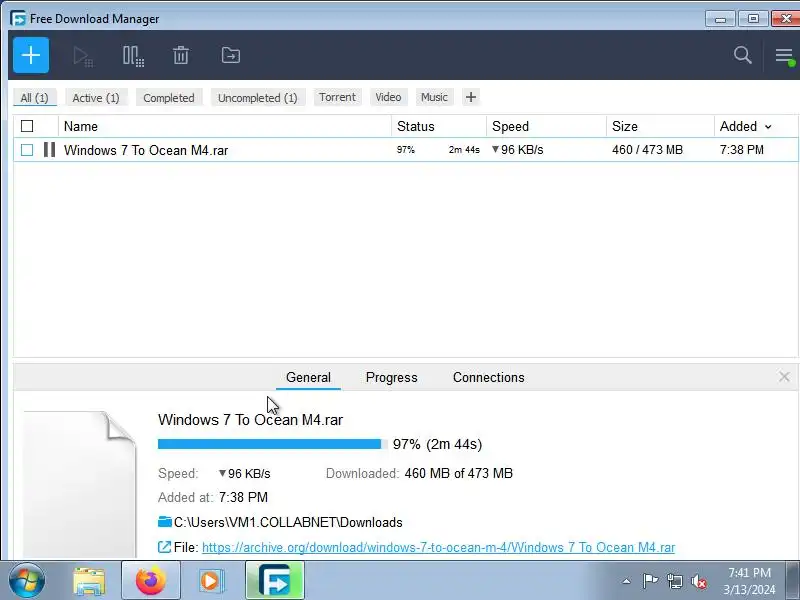
Task: Click the details title Windows 7 To Ocean M4.rar
Action: pyautogui.click(x=250, y=420)
